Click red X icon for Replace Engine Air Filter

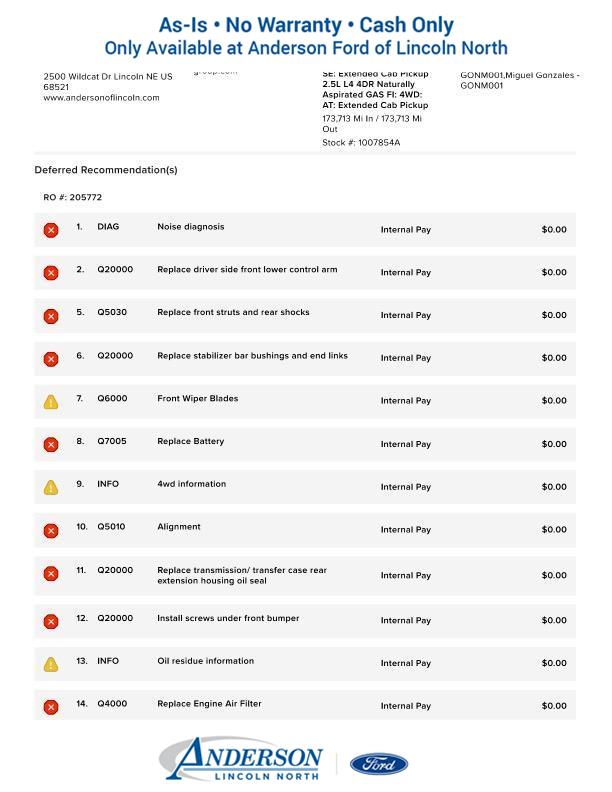point(51,707)
